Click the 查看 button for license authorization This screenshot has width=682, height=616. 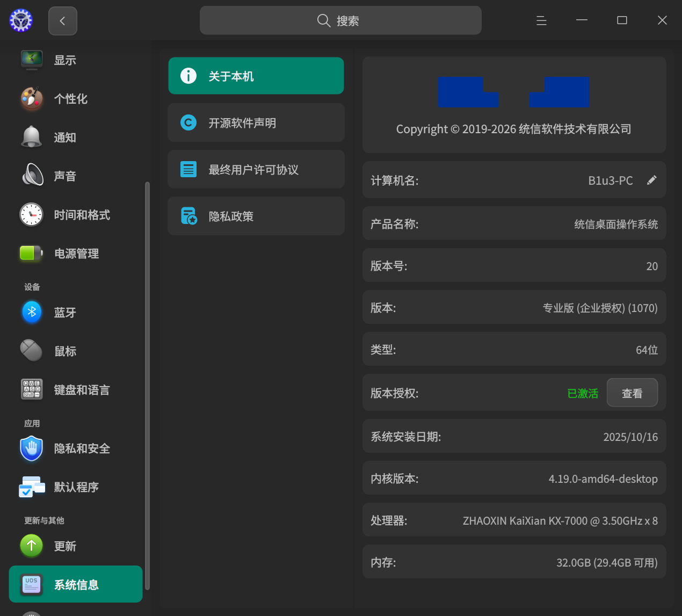pos(632,393)
